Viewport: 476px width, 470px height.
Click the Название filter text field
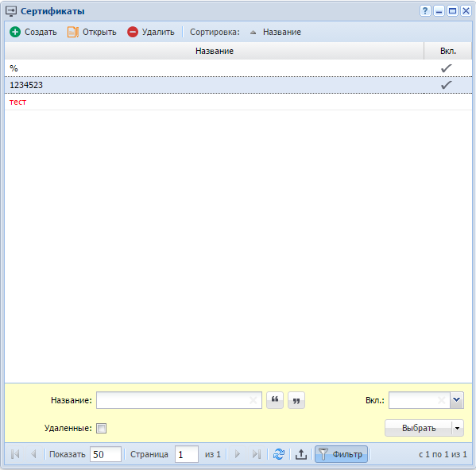[x=179, y=400]
